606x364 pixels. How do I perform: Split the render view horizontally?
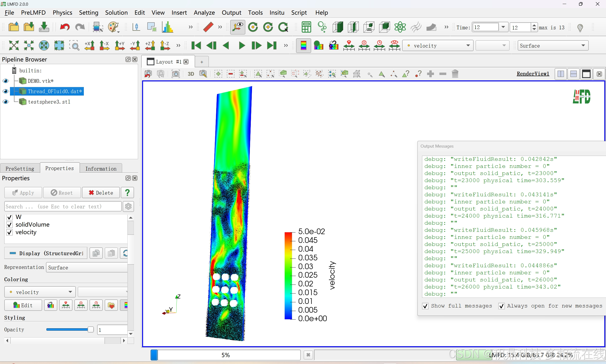pyautogui.click(x=561, y=74)
